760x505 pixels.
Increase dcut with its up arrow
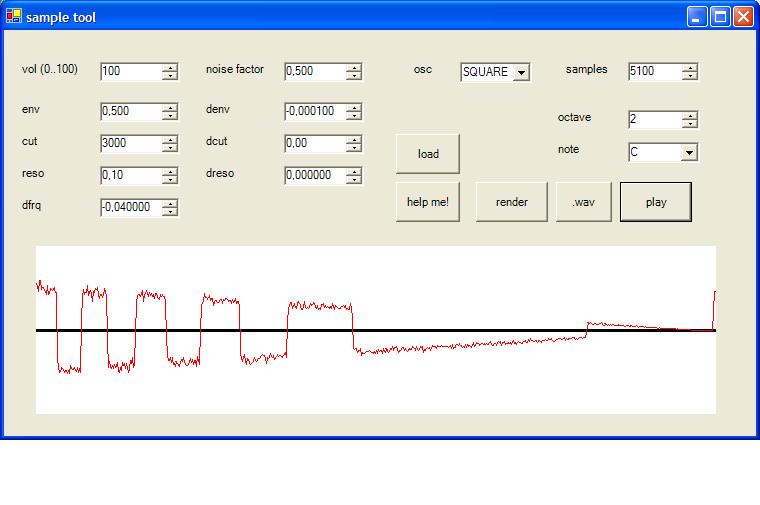pos(354,139)
